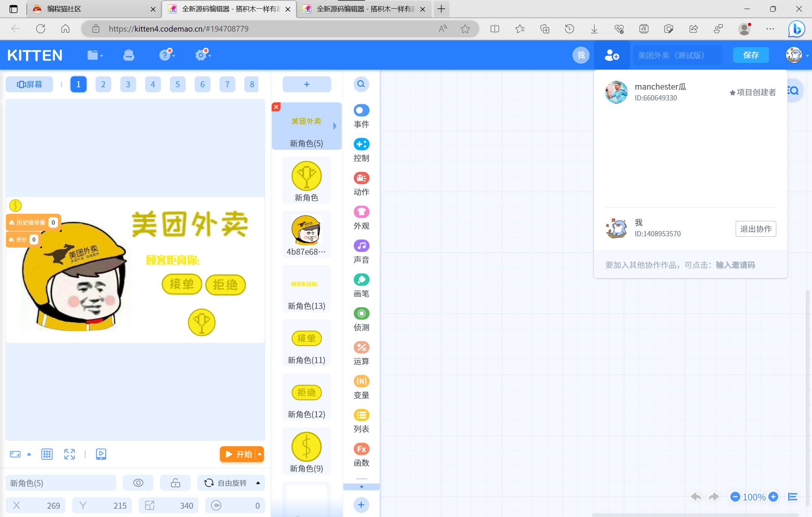Click the 我 collaborator avatar toggle
The image size is (812, 517).
(x=581, y=55)
